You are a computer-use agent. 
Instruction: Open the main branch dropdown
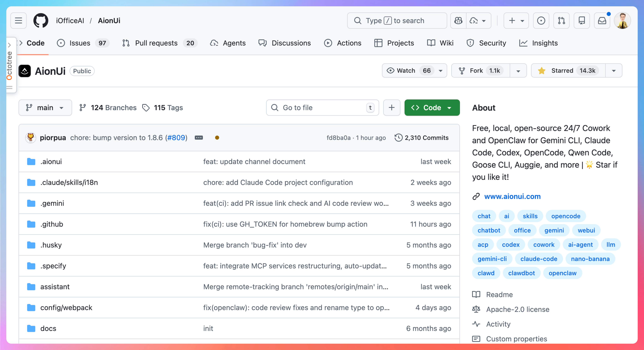(45, 108)
